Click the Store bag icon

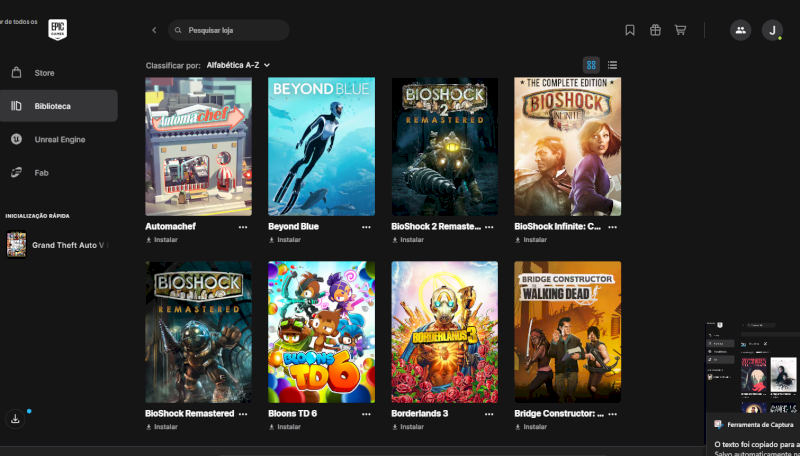pyautogui.click(x=16, y=72)
